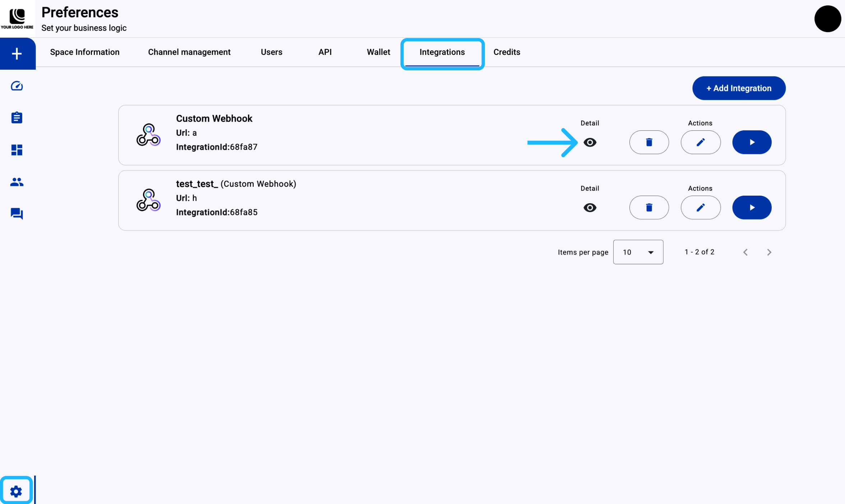This screenshot has width=845, height=504.
Task: Go to the next page chevron
Action: pos(769,252)
